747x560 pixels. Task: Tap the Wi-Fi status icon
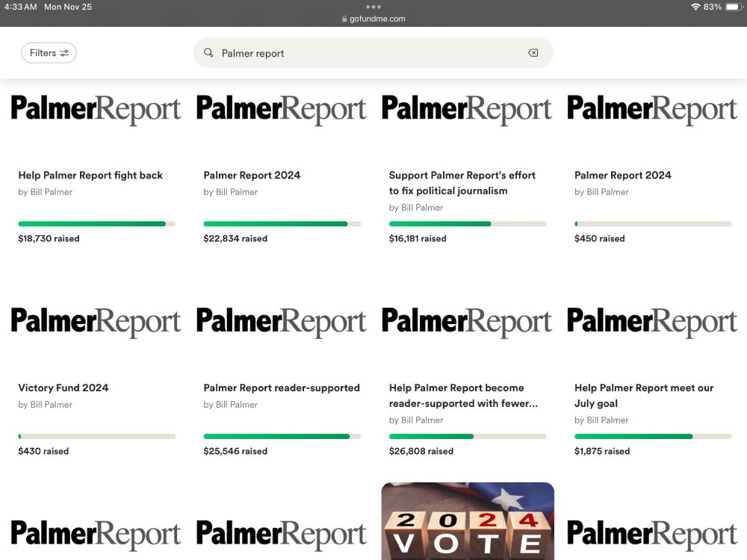tap(695, 7)
